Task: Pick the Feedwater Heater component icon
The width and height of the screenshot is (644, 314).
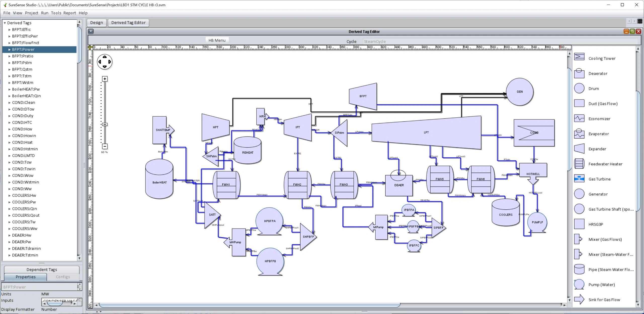Action: click(579, 164)
